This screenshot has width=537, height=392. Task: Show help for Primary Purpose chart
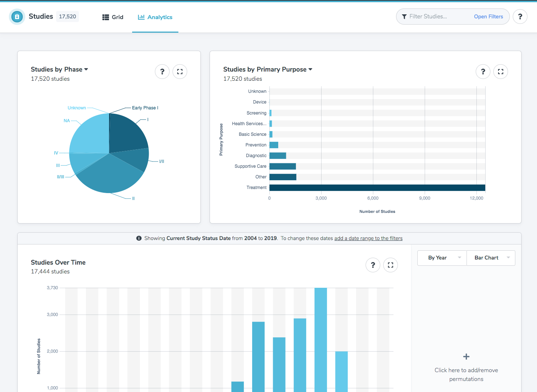[x=483, y=72]
